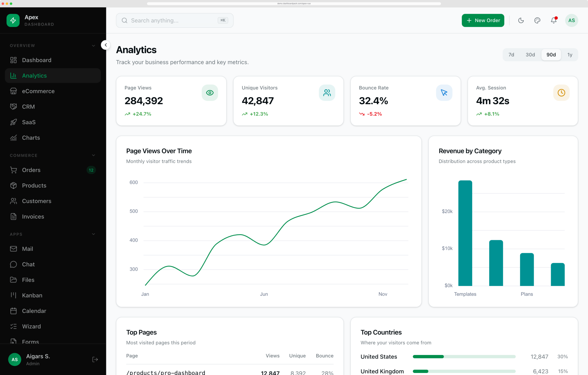Click the Products box icon
Screen dimensions: 588x375
13,185
